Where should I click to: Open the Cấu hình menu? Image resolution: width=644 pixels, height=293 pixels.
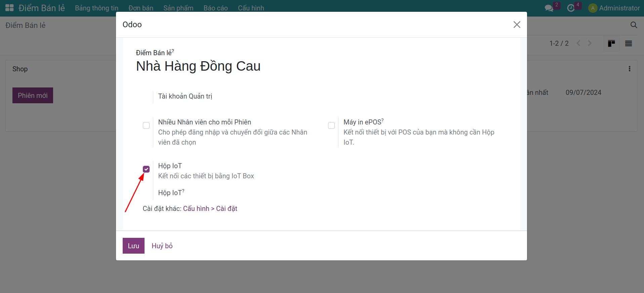pyautogui.click(x=251, y=8)
